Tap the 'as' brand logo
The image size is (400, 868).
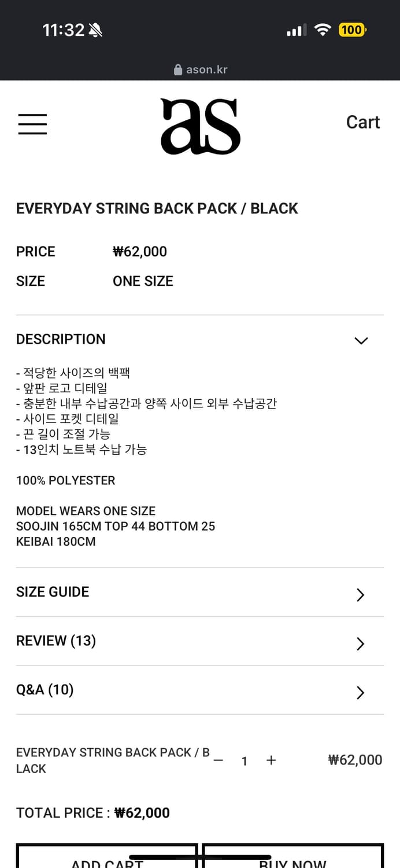199,126
